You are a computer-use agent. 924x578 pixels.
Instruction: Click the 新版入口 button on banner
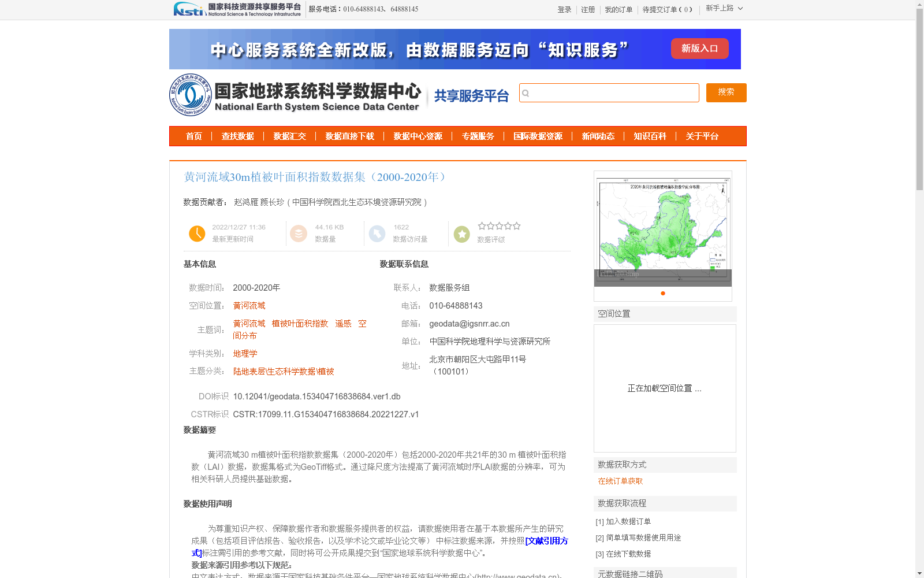(699, 49)
